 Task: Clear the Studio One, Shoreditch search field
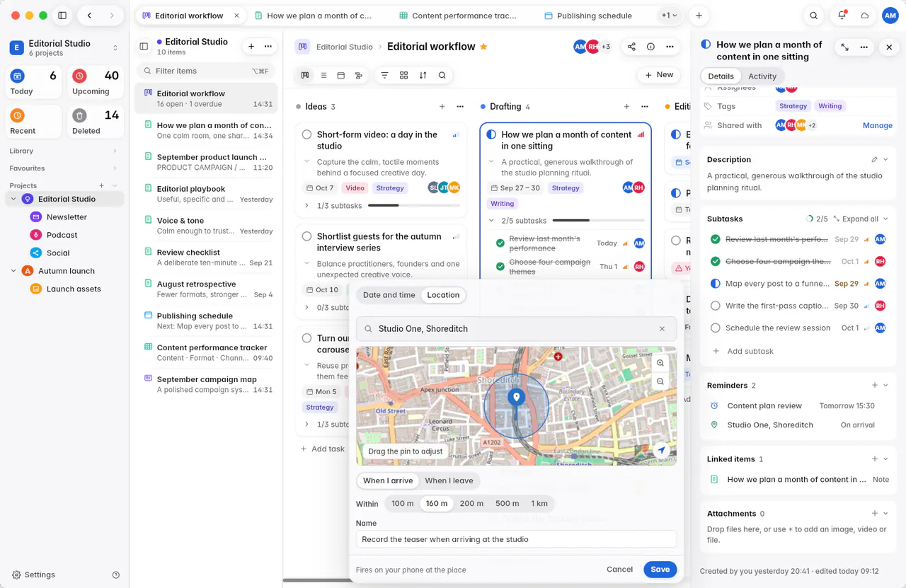point(662,329)
